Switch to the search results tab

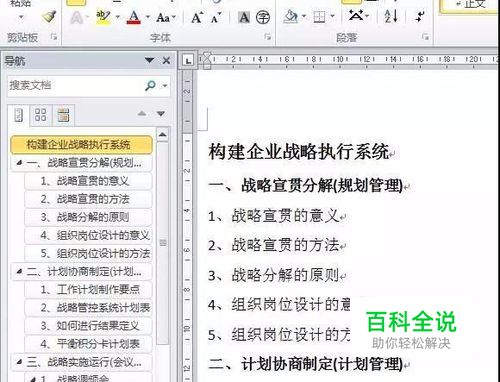pos(63,115)
